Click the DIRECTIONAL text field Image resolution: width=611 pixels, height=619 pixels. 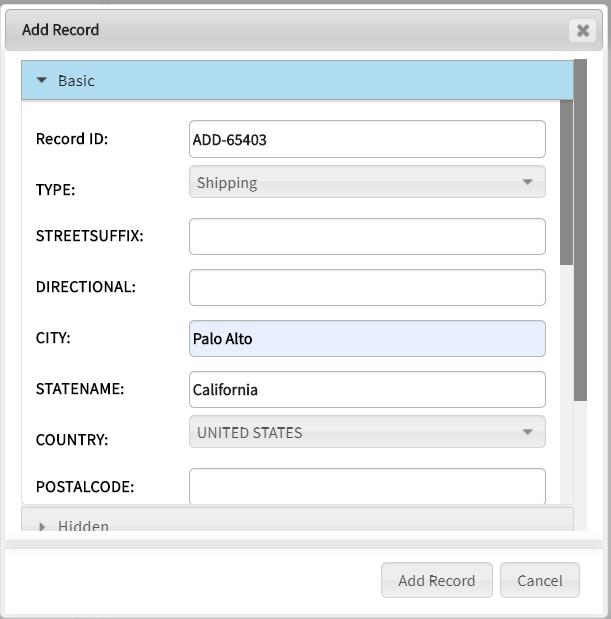click(366, 287)
